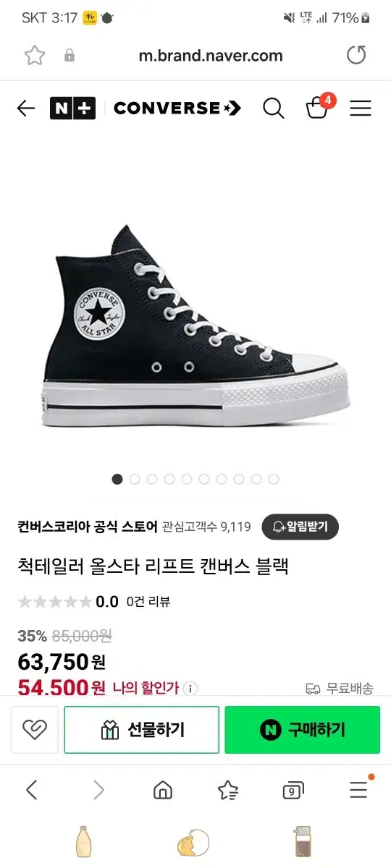Toggle the heart wishlist button
The height and width of the screenshot is (868, 391).
click(35, 730)
